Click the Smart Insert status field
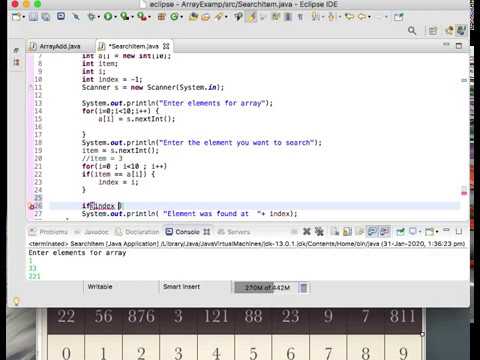This screenshot has height=360, width=480. coord(182,287)
